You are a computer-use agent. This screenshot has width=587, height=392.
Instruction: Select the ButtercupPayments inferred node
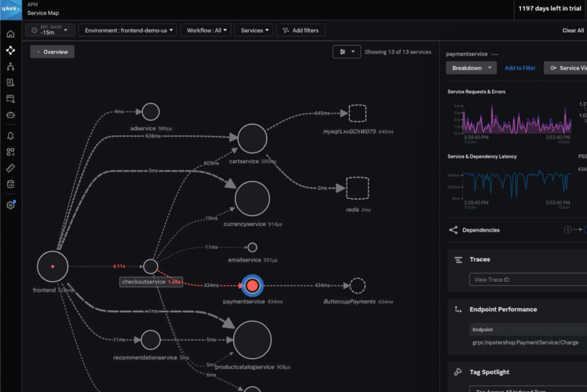tap(358, 285)
